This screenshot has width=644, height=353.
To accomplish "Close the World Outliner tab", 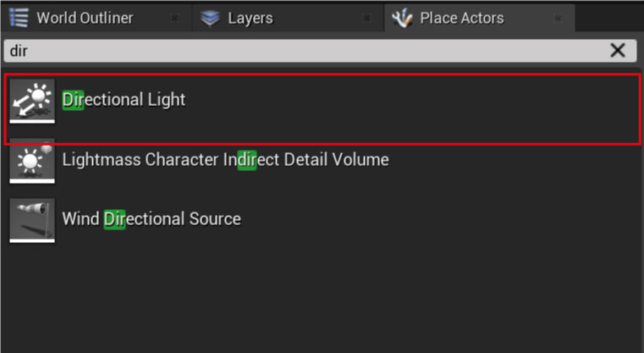I will click(x=174, y=19).
